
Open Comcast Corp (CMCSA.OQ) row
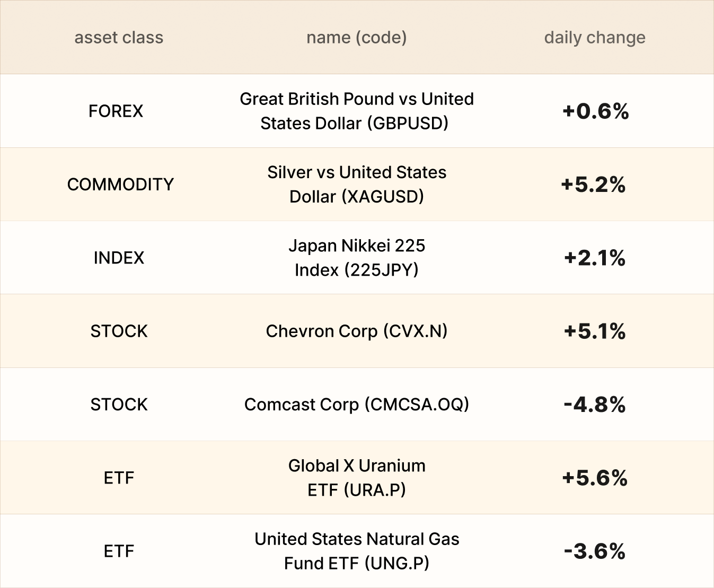pyautogui.click(x=356, y=405)
